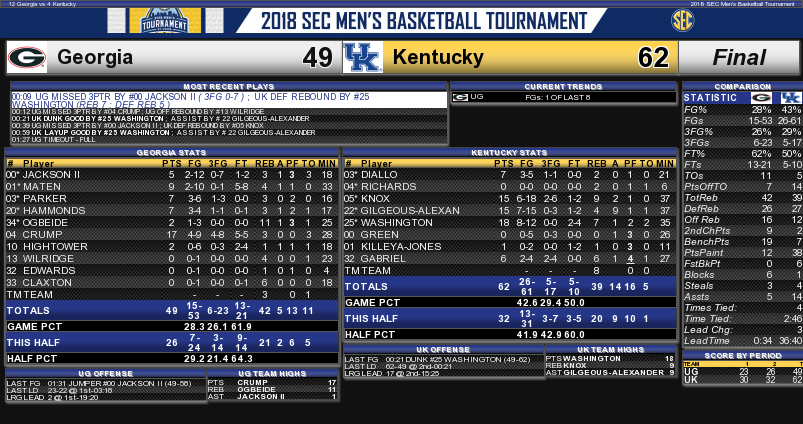Click the UK Offense panel header
Image resolution: width=803 pixels, height=424 pixels.
[x=443, y=349]
